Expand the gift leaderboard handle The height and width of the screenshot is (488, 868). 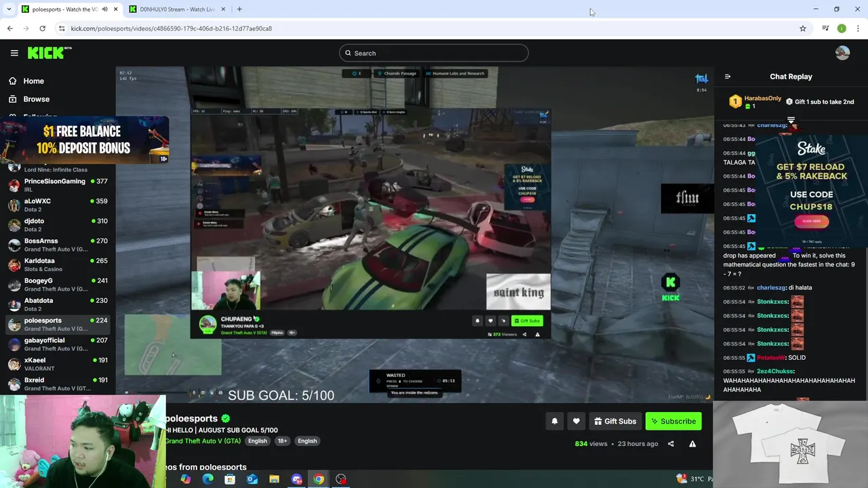pos(791,119)
